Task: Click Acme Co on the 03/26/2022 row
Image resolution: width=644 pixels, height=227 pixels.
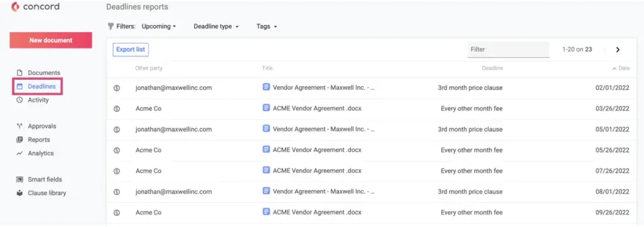Action: (x=148, y=109)
